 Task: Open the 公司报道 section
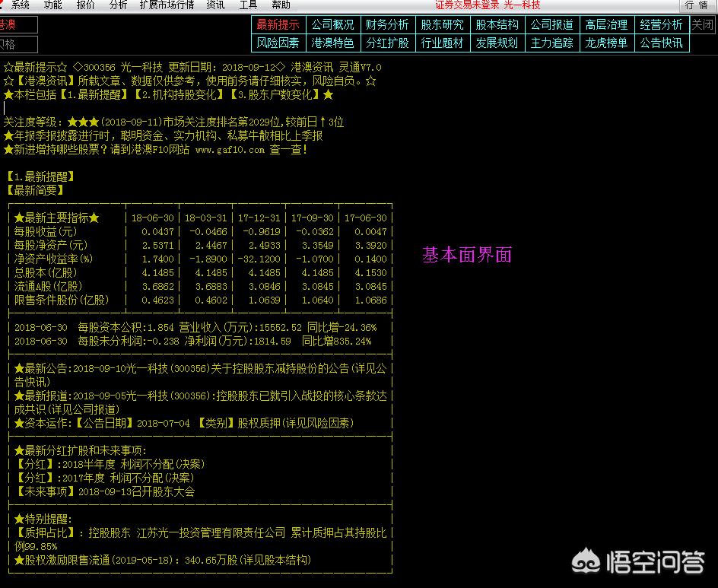tap(551, 24)
